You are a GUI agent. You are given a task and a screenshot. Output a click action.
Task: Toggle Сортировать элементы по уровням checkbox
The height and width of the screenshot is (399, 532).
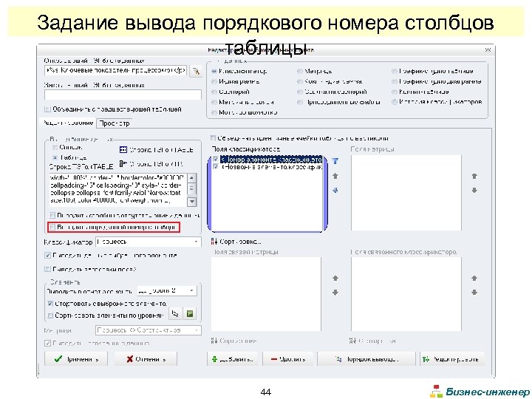[x=50, y=316]
